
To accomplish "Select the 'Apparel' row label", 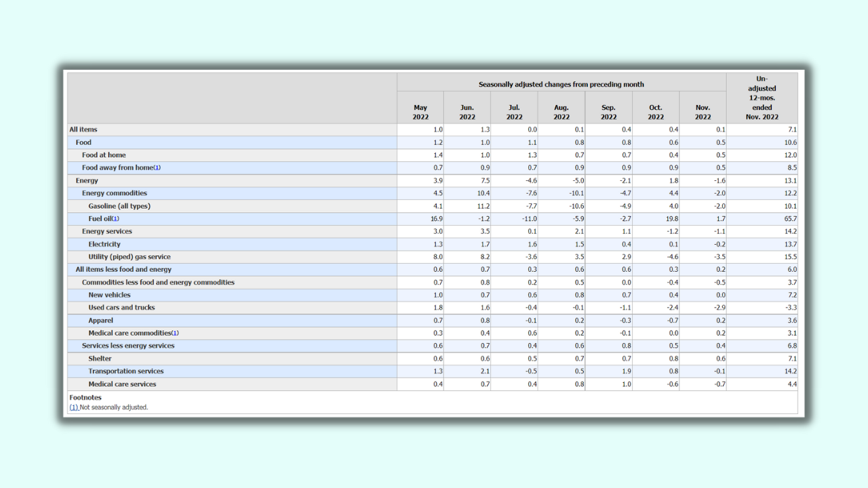I will [100, 321].
